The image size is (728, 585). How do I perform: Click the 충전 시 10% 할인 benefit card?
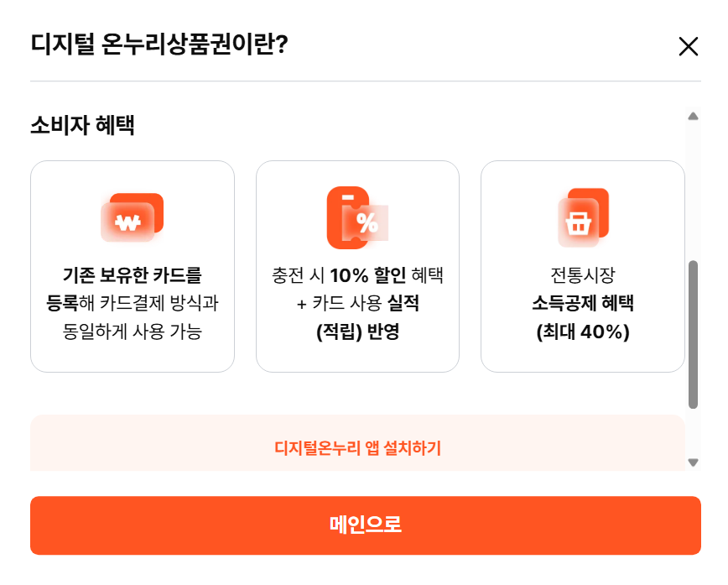click(357, 266)
